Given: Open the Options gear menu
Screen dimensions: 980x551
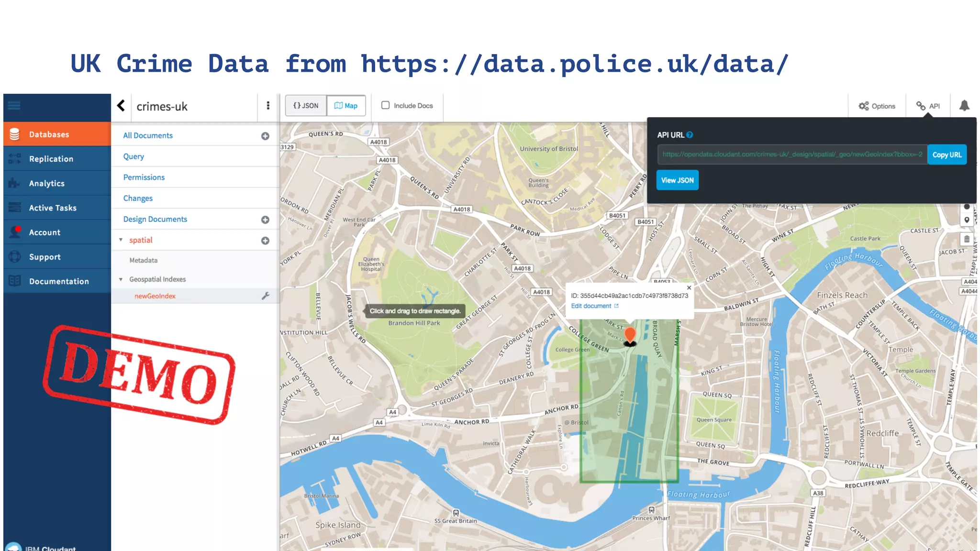Looking at the screenshot, I should [877, 106].
